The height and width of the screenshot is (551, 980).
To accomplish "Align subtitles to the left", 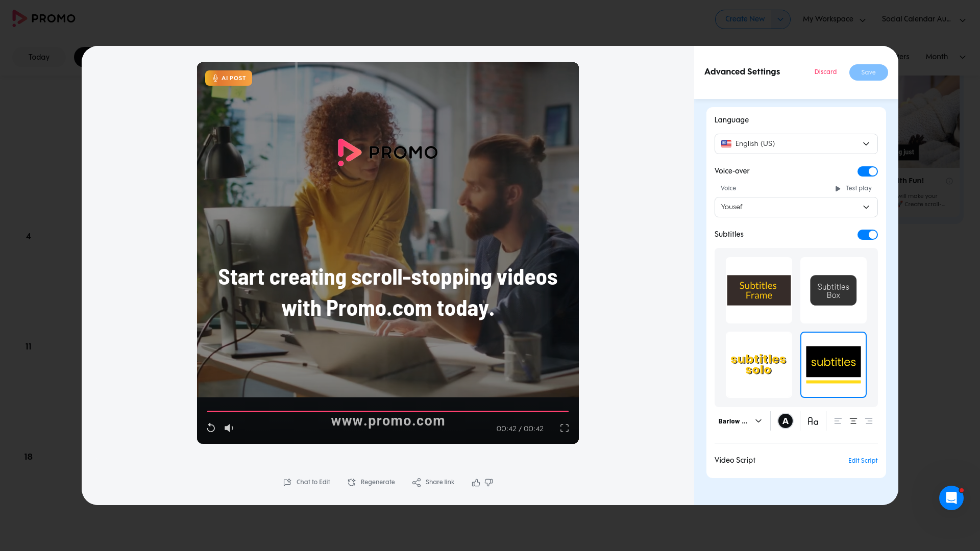I will [x=838, y=421].
